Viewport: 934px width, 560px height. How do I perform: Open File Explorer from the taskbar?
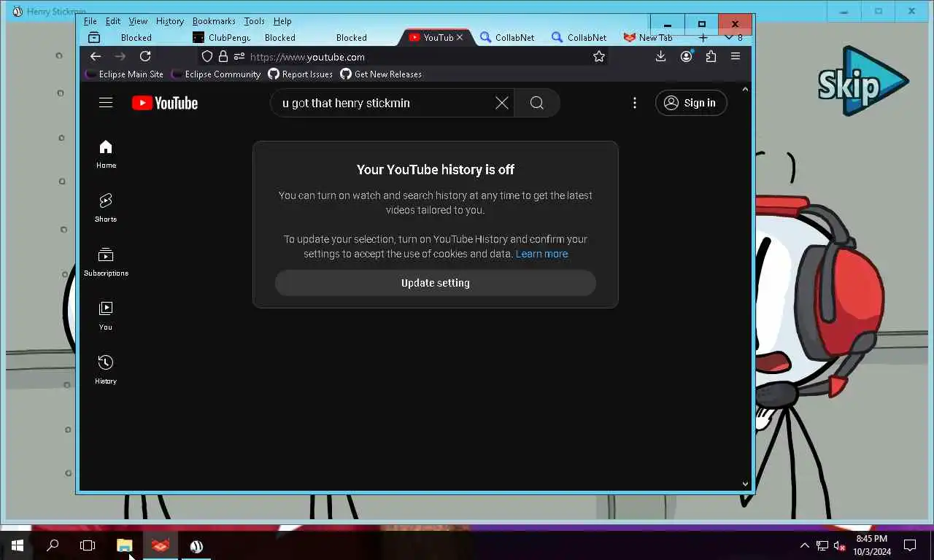124,545
